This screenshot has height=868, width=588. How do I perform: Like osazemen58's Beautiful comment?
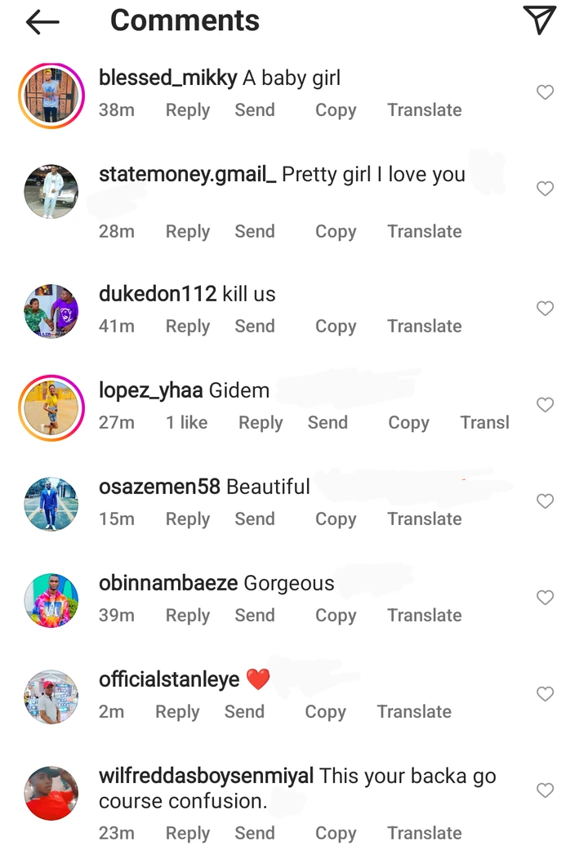[545, 501]
